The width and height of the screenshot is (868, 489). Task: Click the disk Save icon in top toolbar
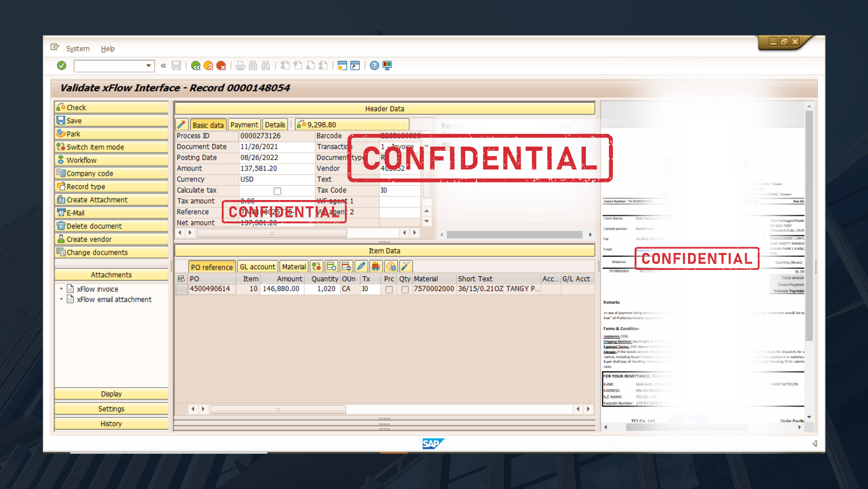[x=176, y=66]
